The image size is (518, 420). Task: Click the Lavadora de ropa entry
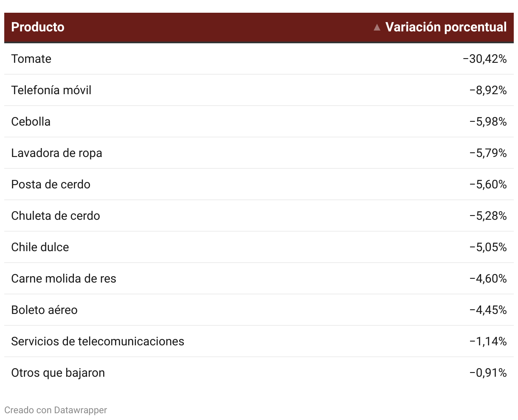56,153
